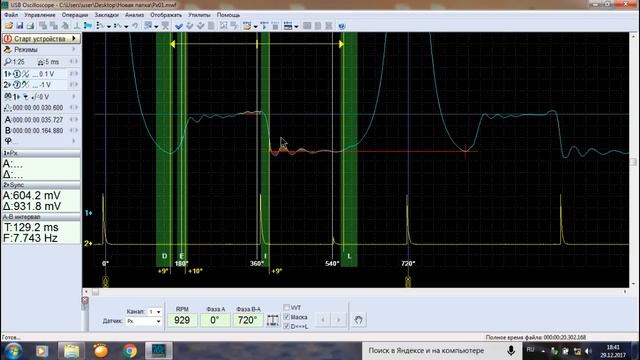Image resolution: width=640 pixels, height=360 pixels.
Task: Toggle channel 2 clock icon in the left panel
Action: point(17,85)
